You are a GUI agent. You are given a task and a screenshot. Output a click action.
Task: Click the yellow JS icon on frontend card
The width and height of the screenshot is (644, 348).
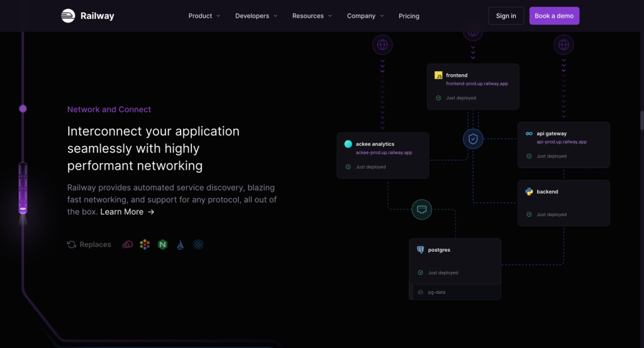tap(438, 75)
